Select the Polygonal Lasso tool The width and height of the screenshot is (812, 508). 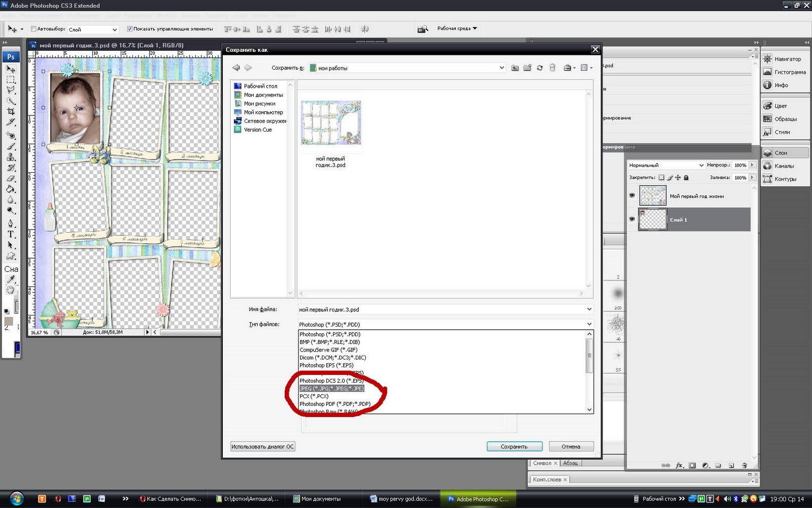[11, 90]
